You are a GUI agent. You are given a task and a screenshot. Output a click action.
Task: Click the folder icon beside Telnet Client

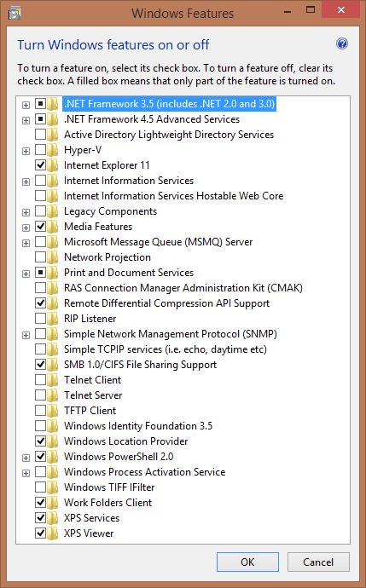pyautogui.click(x=53, y=380)
